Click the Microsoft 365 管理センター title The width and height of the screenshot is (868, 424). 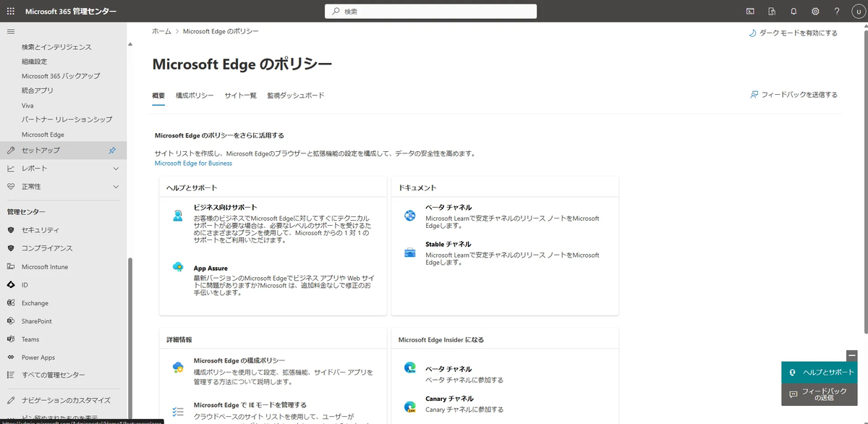(71, 12)
